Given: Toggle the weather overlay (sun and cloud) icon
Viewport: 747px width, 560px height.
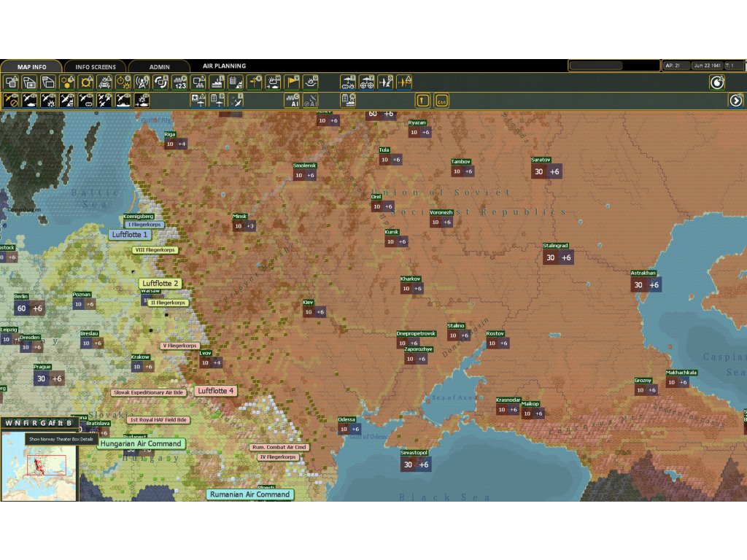Looking at the screenshot, I should (x=274, y=82).
